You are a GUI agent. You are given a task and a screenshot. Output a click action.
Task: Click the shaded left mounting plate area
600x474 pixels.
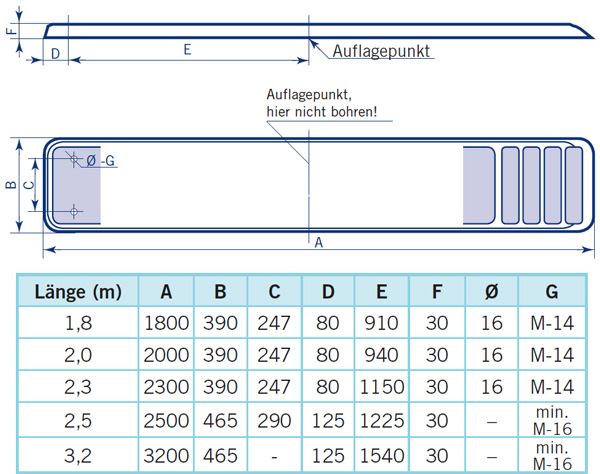78,186
